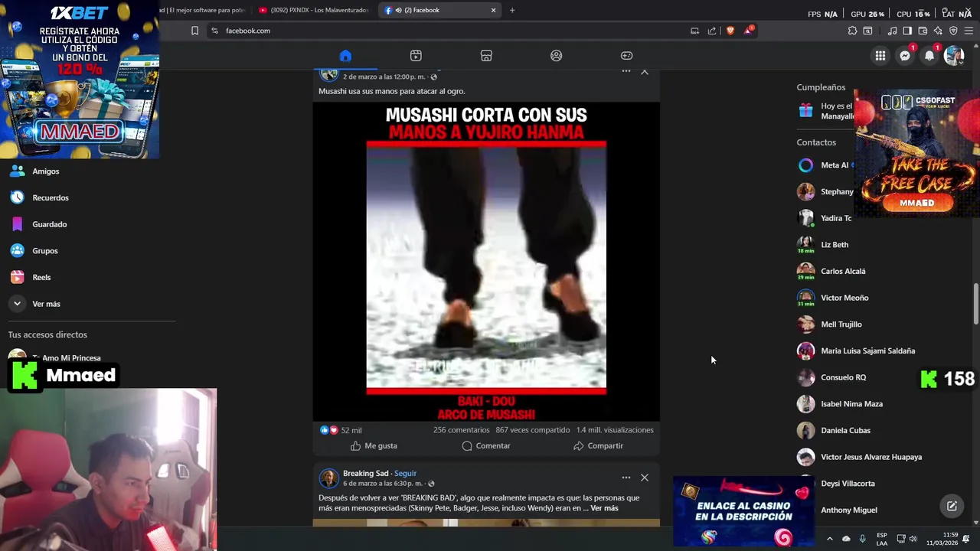The image size is (980, 551).
Task: Open Messenger chats icon
Action: point(905,56)
